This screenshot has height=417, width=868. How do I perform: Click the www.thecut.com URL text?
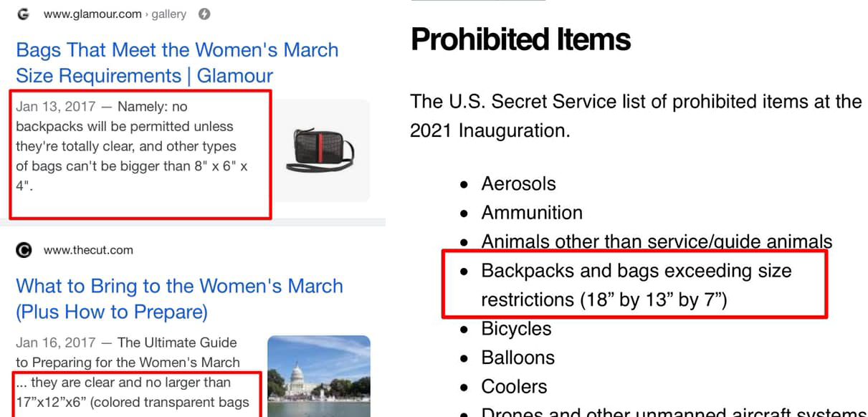click(x=88, y=250)
